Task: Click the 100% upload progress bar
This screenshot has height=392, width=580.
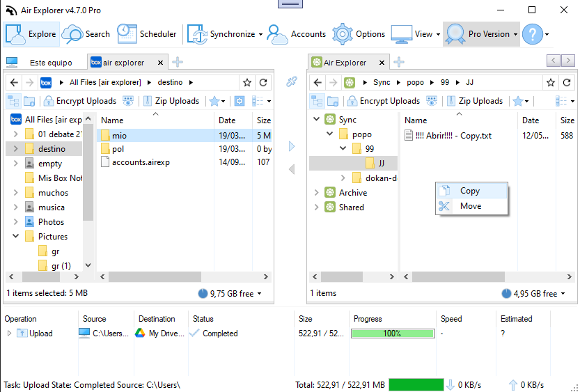Action: coord(393,334)
